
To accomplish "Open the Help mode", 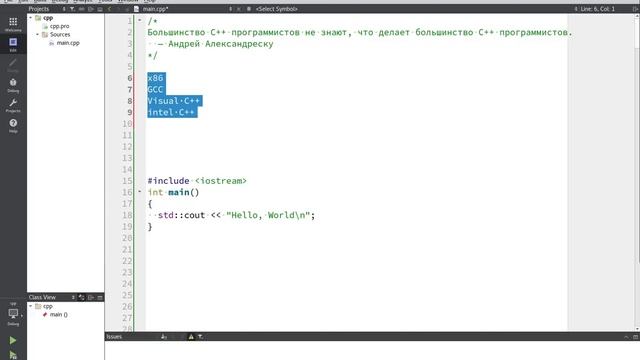I will pyautogui.click(x=13, y=126).
